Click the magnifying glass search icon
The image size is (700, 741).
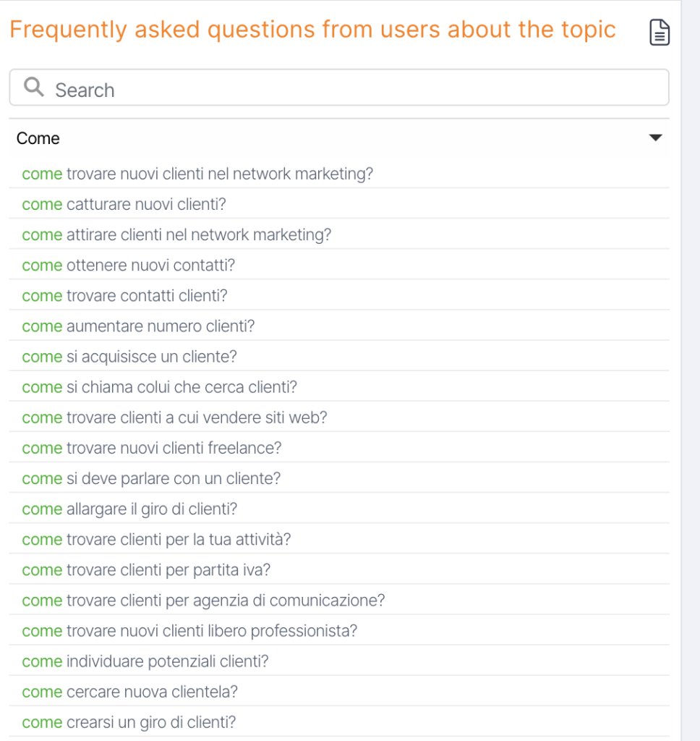click(x=33, y=88)
